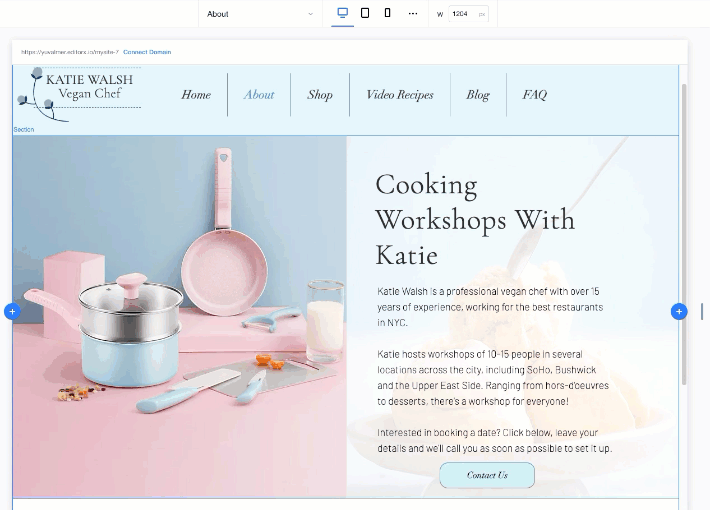Click the canvas width input field
710x510 pixels.
coord(461,14)
